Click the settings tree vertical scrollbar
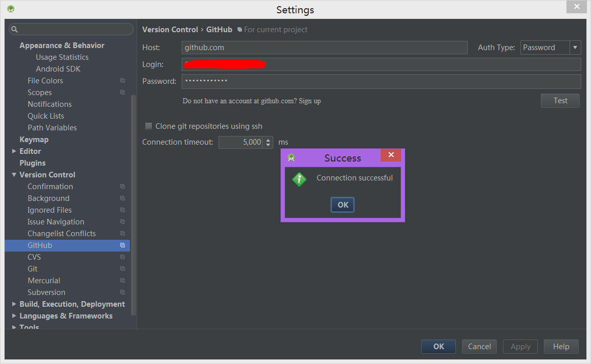591x364 pixels. tap(133, 205)
